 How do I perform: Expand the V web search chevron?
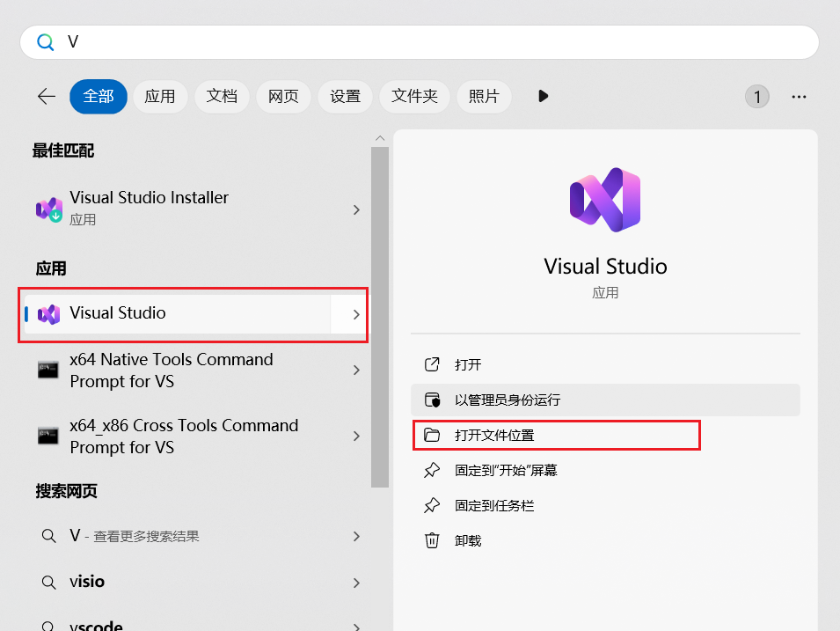click(x=356, y=536)
